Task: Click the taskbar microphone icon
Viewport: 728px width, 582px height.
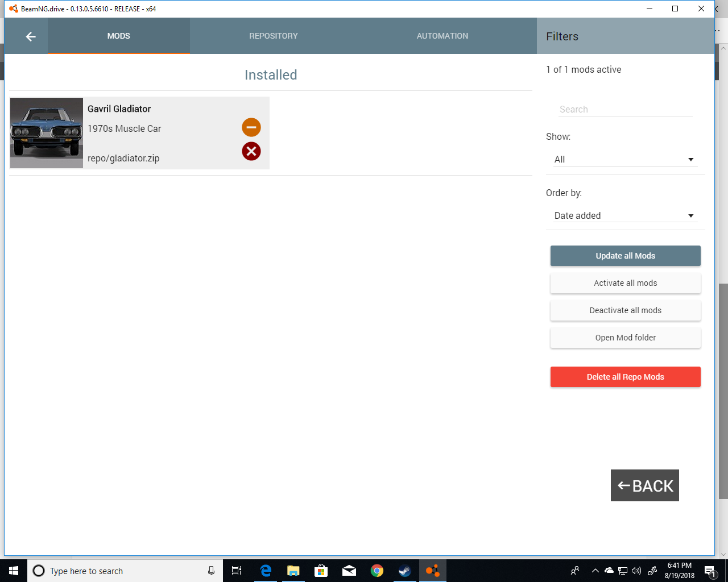Action: click(x=211, y=571)
